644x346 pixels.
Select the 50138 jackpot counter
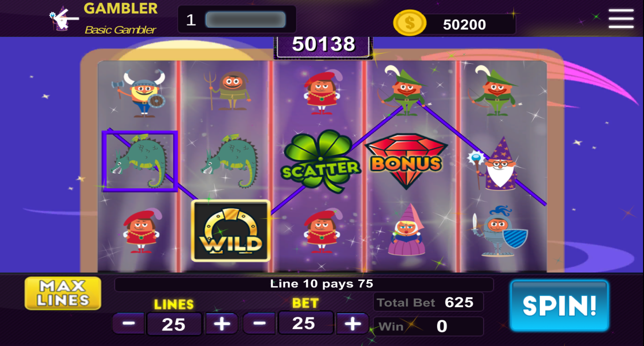click(x=323, y=45)
